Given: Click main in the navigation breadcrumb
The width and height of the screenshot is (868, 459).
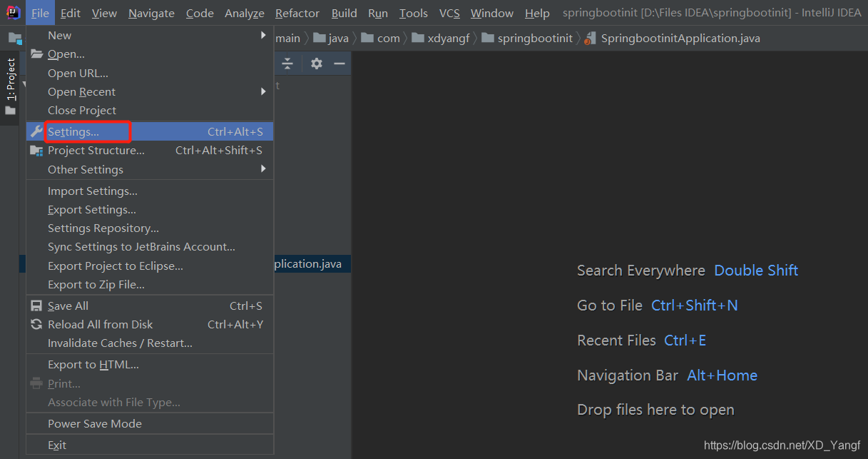Looking at the screenshot, I should tap(288, 38).
